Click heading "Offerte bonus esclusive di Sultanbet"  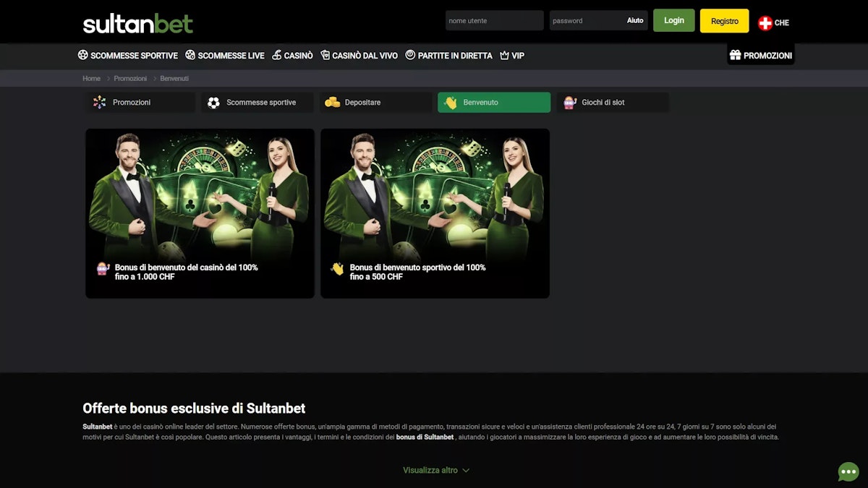[194, 408]
